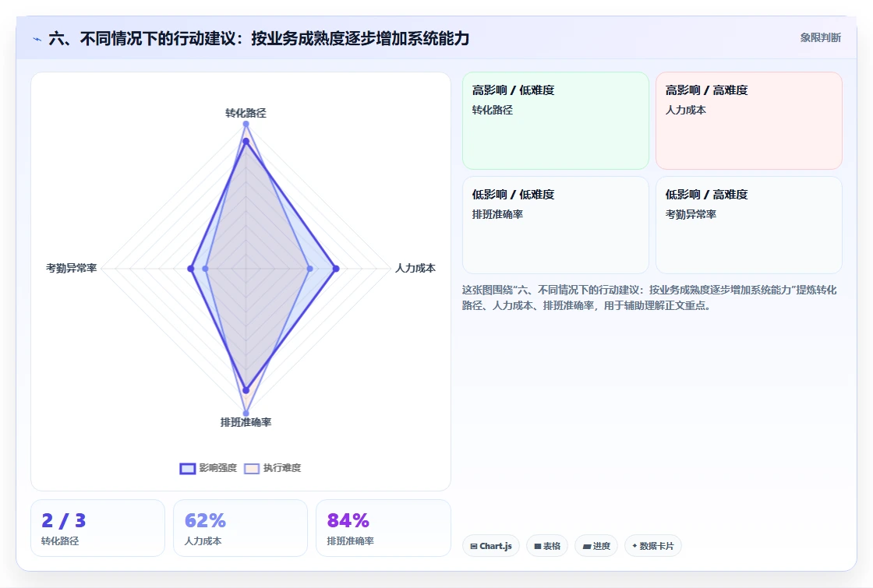Click 人力成本 text in the red quadrant card
The image size is (873, 588).
coord(686,110)
